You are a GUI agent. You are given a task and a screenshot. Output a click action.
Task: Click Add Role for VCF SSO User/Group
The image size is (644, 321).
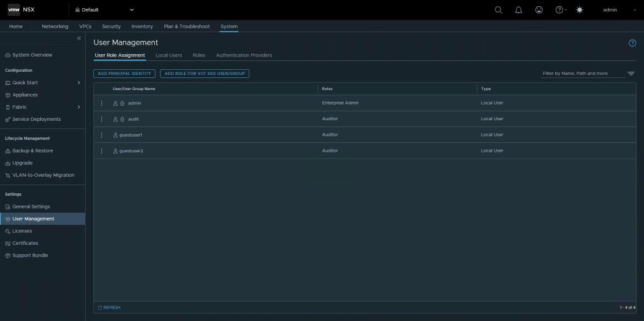[205, 74]
